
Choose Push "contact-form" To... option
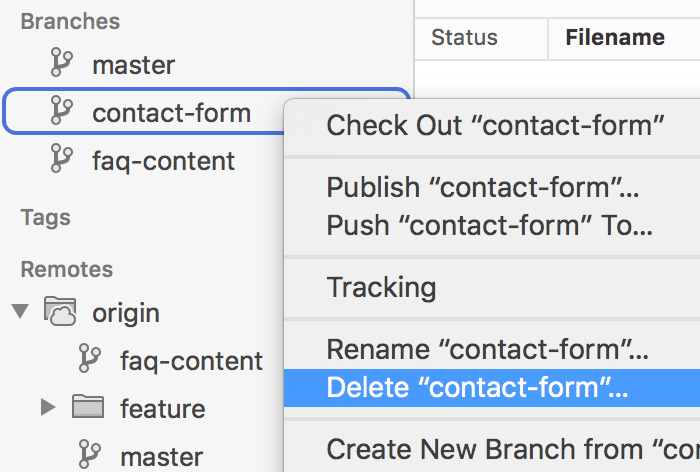489,226
